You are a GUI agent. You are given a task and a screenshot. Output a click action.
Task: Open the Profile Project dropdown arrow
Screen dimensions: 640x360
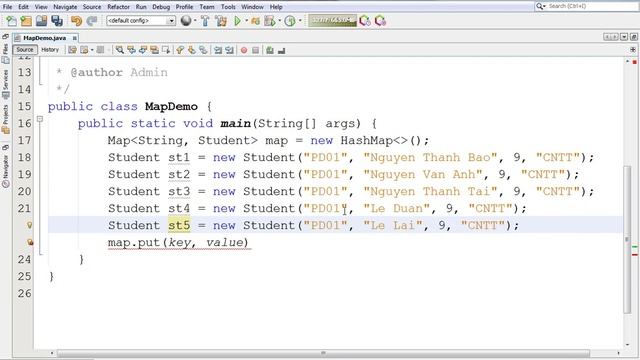279,21
